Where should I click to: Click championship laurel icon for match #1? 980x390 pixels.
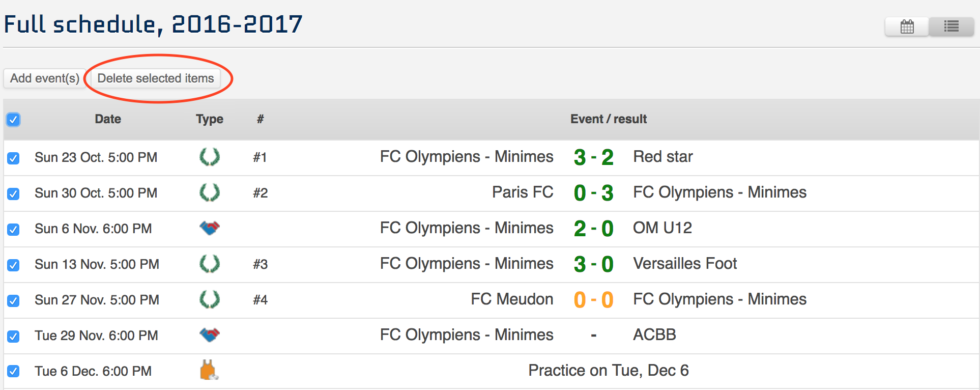210,157
